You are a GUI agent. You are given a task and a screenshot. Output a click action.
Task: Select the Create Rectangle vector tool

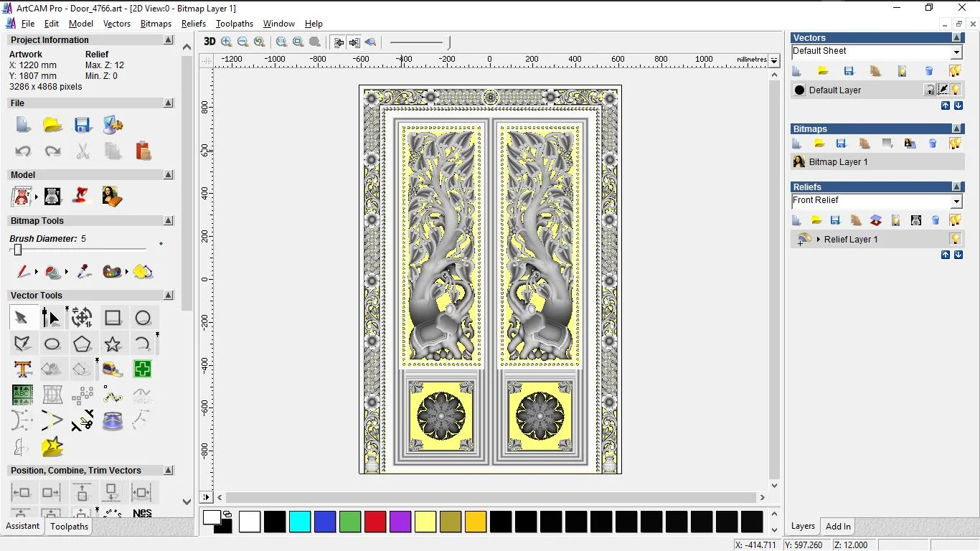pos(113,318)
